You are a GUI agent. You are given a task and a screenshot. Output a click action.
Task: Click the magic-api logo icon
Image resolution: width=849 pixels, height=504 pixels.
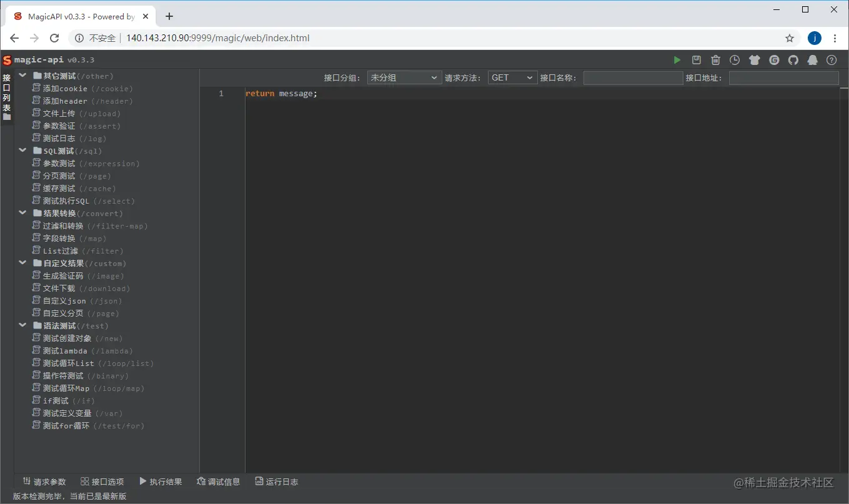click(x=7, y=60)
